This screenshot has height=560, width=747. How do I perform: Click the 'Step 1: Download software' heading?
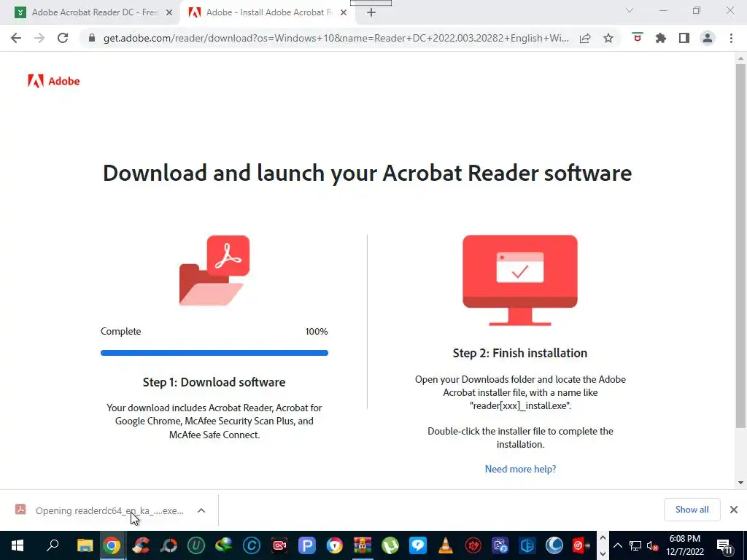click(214, 382)
